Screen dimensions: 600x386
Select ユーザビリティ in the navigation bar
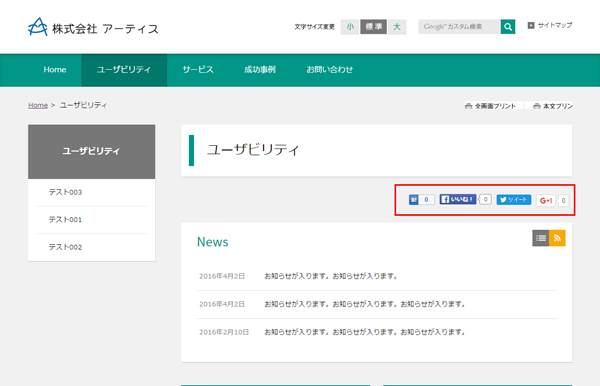click(x=124, y=70)
